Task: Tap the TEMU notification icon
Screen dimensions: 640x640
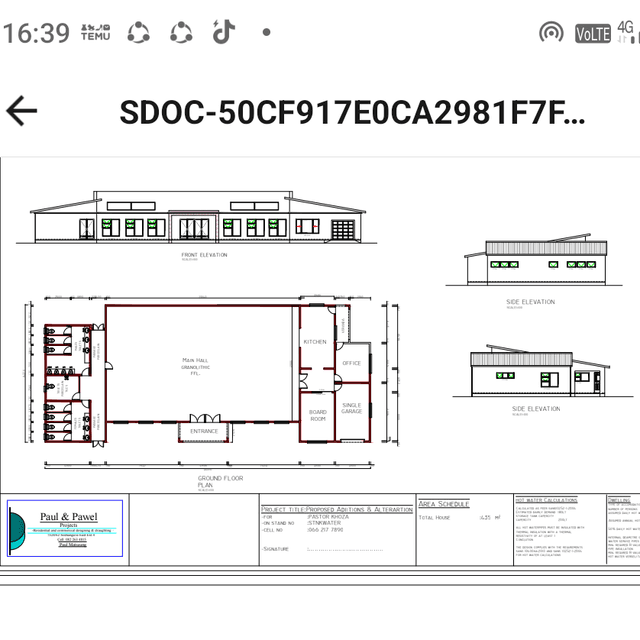Action: 96,32
